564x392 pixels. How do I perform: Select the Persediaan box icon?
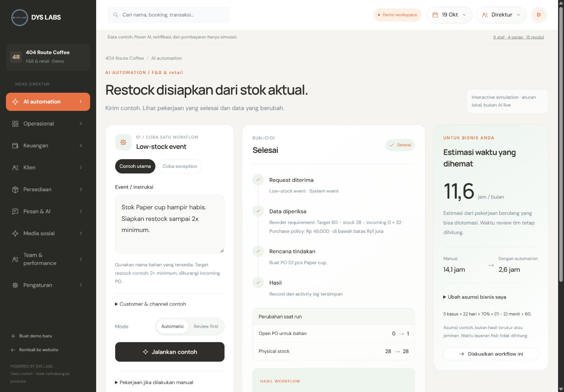[15, 190]
